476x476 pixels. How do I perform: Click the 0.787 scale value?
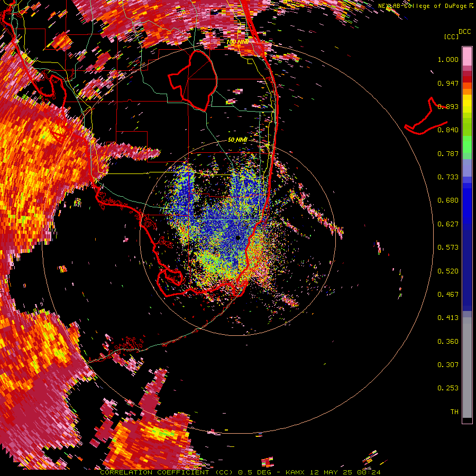tap(448, 153)
